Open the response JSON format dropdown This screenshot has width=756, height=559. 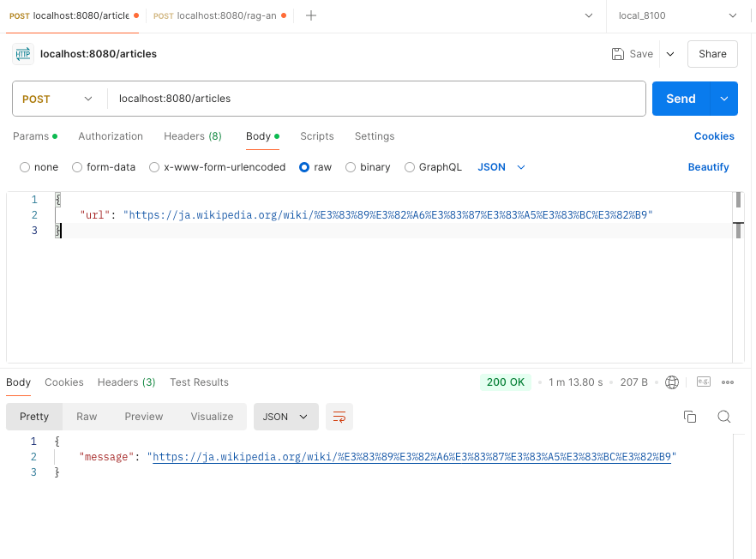[286, 417]
